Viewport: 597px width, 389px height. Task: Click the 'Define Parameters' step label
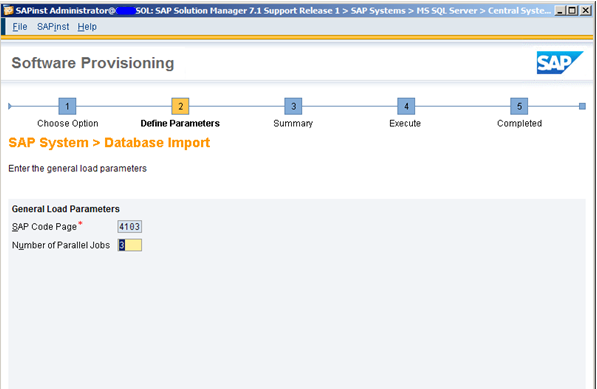click(x=180, y=123)
